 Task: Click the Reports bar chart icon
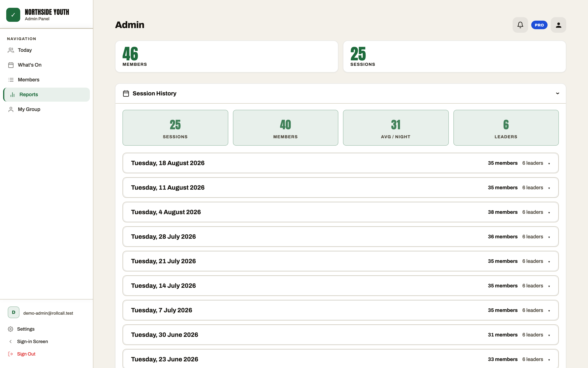(12, 95)
